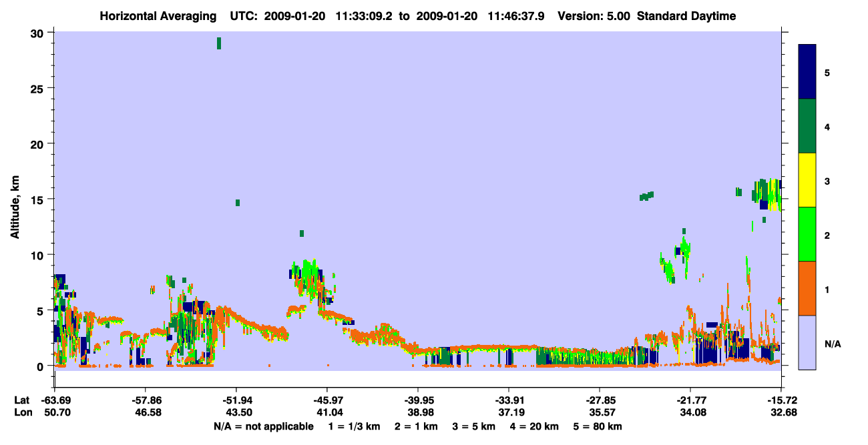Click the "4 = 20 km" legend text

tap(535, 426)
